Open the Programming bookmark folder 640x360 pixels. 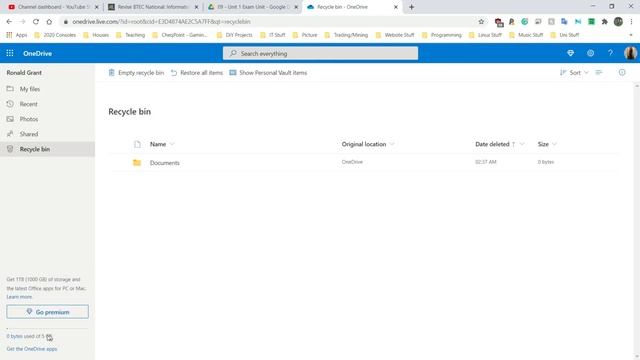click(442, 35)
